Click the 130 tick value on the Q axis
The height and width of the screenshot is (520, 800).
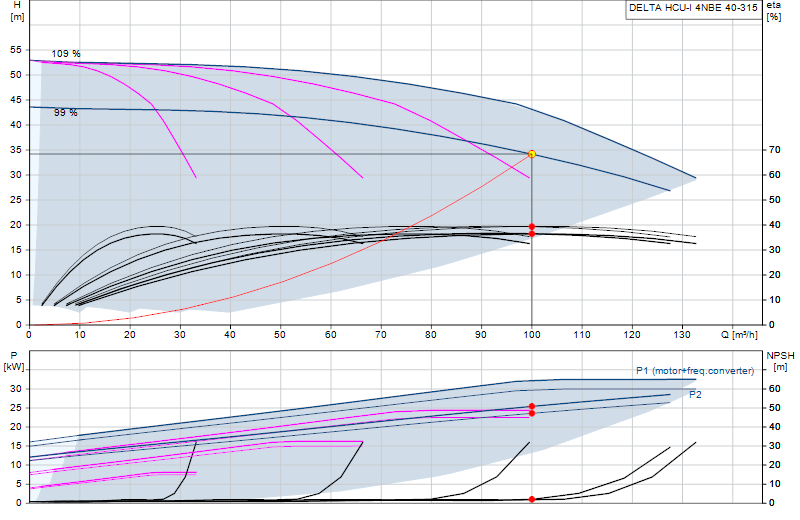tap(682, 335)
